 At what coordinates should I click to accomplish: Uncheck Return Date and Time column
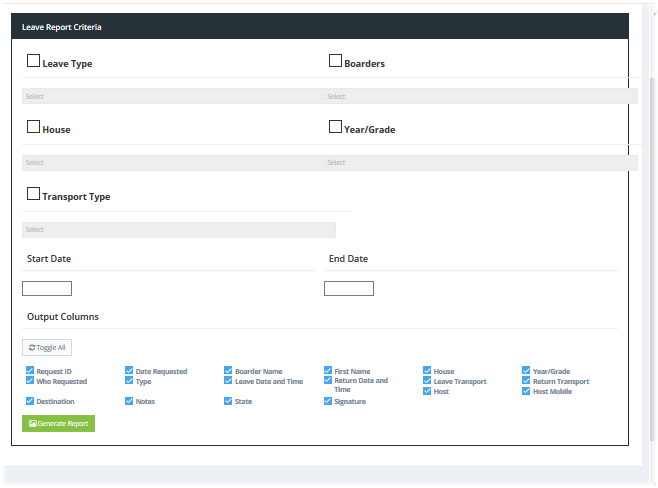point(328,381)
